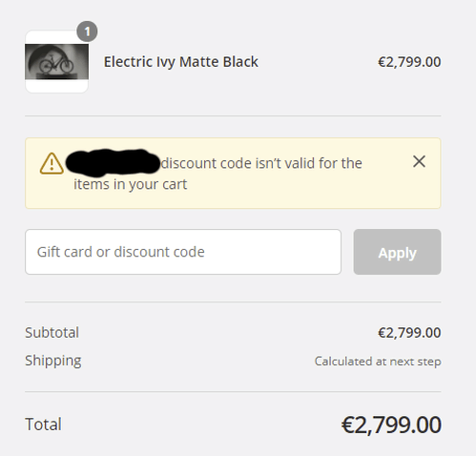Click the product line price €2,799.00
476x456 pixels.
pos(409,62)
